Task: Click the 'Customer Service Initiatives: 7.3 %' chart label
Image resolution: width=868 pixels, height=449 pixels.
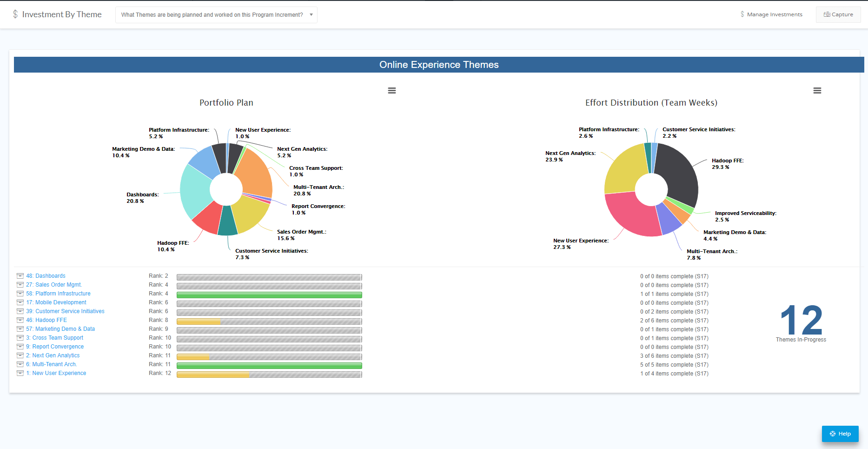Action: [272, 254]
